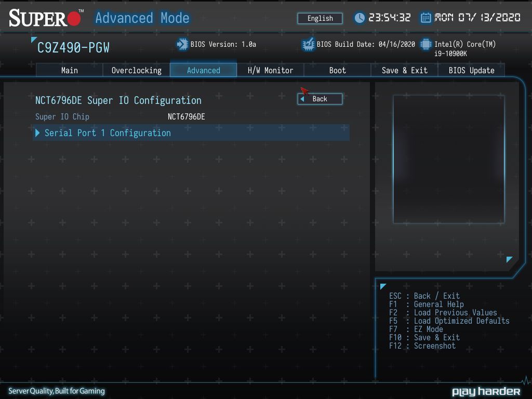Click the NCT6796DE chip value

187,117
